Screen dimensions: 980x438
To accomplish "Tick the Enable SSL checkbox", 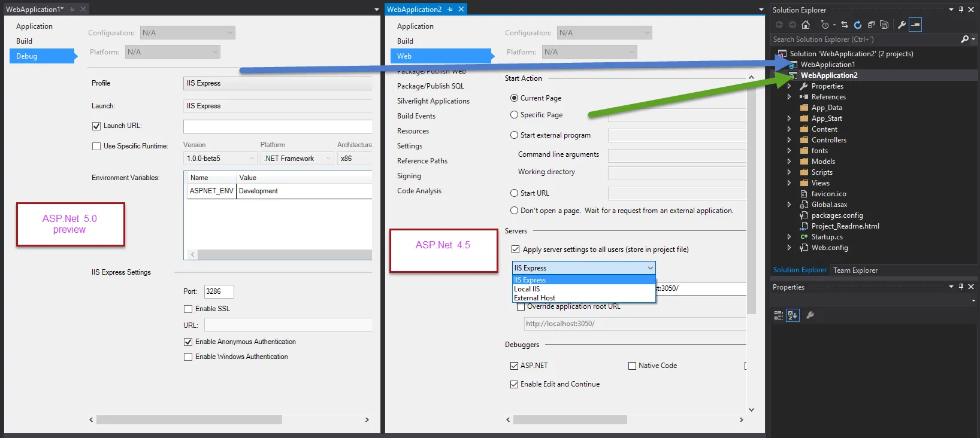I will point(188,309).
